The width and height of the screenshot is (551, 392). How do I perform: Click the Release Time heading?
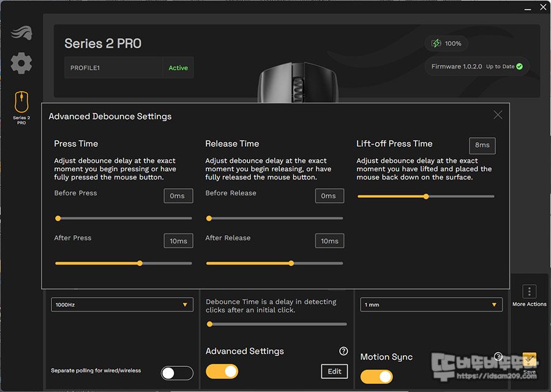pyautogui.click(x=232, y=143)
